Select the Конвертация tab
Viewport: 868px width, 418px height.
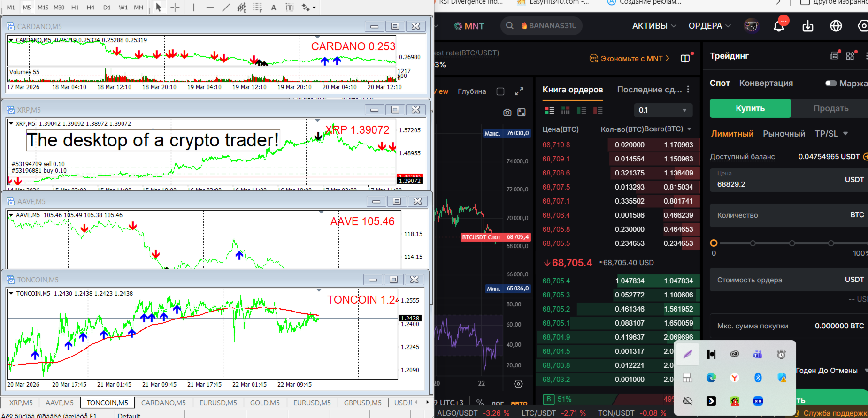pos(766,83)
